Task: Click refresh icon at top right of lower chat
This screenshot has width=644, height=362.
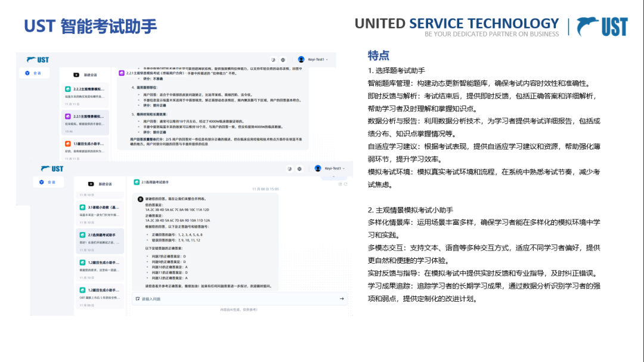Action: pyautogui.click(x=346, y=184)
